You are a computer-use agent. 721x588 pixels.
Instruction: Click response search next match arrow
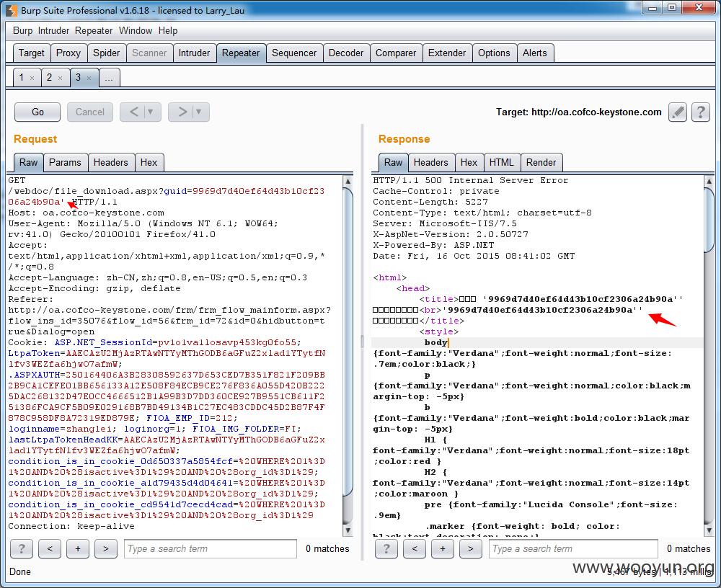click(x=470, y=548)
